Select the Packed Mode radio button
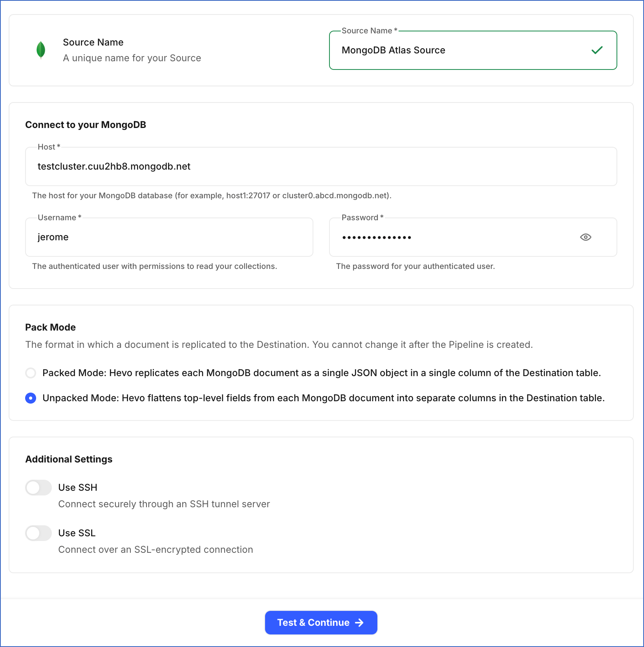Screen dimensions: 644x647 point(31,373)
